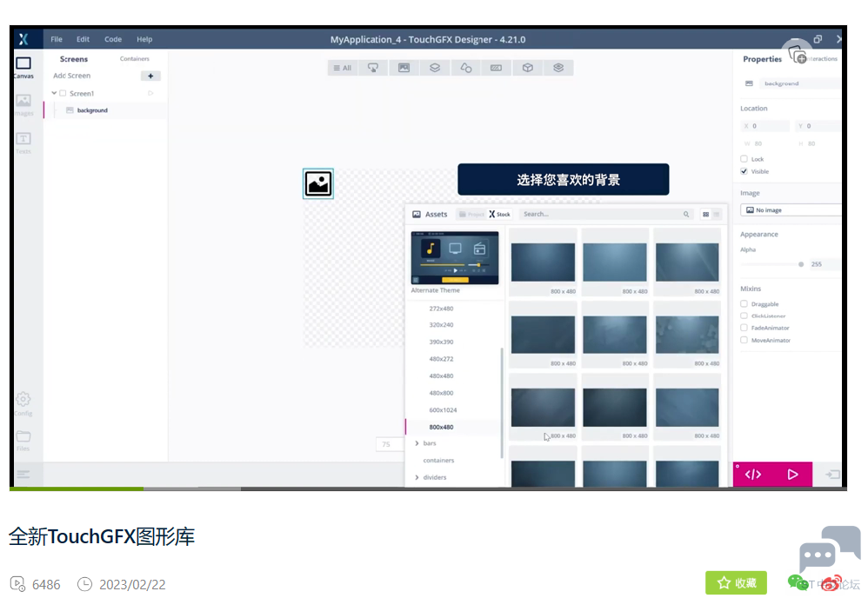Enable the Lock checkbox
The width and height of the screenshot is (868, 598).
click(x=744, y=159)
